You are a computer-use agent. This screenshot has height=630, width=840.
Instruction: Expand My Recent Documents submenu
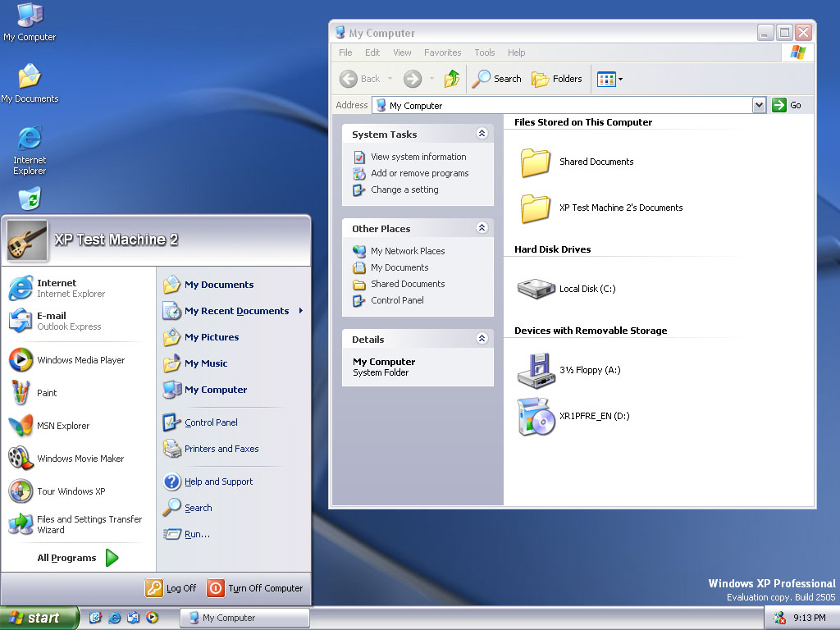pyautogui.click(x=234, y=311)
